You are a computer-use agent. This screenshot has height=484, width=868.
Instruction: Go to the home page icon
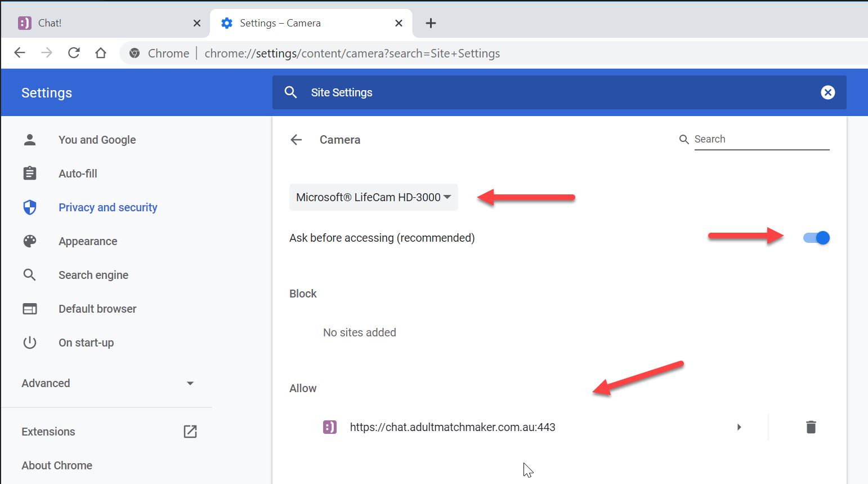point(101,53)
